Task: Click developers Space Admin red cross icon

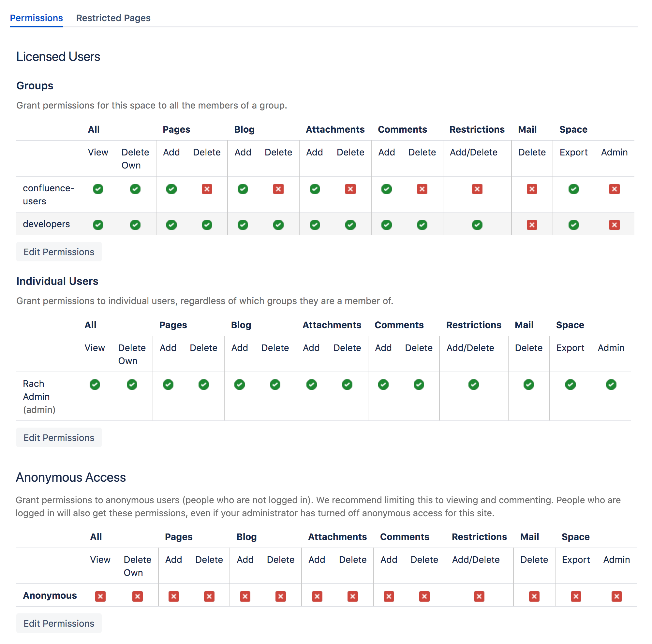Action: pos(614,225)
